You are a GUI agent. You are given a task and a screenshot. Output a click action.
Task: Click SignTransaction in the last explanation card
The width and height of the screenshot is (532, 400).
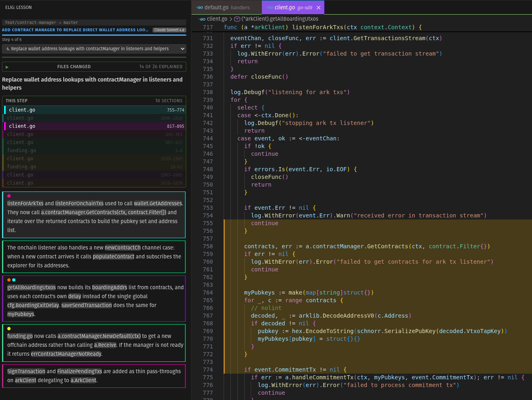pos(26,371)
